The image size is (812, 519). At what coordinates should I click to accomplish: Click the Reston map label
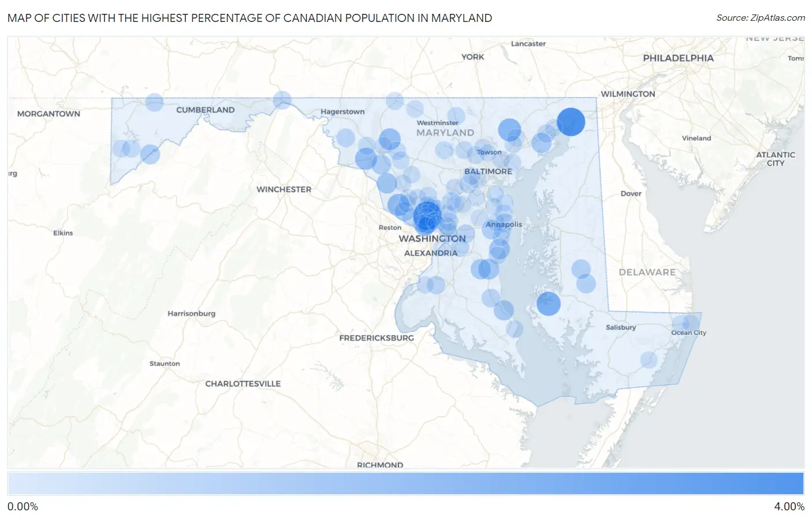390,227
